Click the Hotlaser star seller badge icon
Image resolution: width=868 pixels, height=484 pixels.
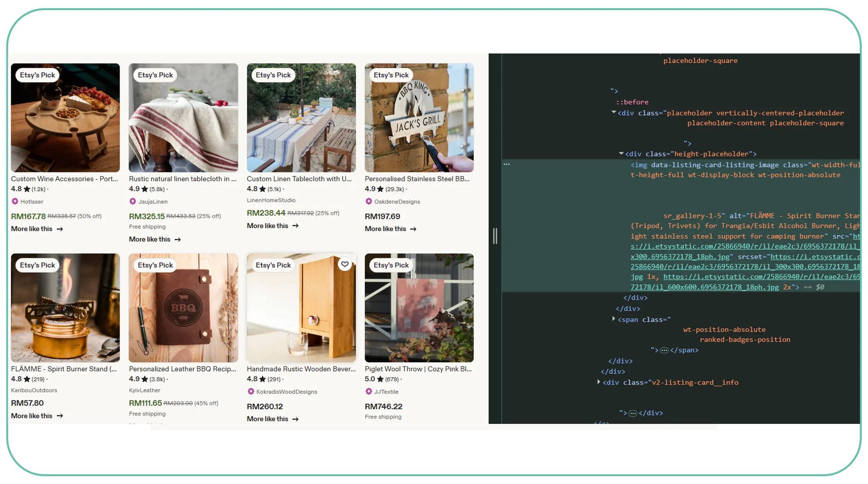tap(15, 201)
